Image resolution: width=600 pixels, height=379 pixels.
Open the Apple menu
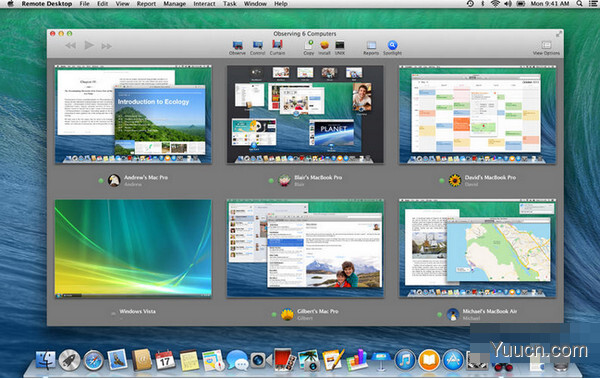click(11, 4)
